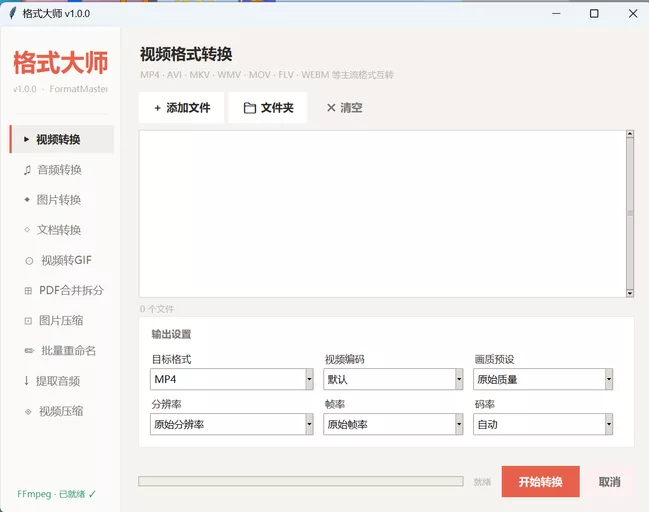Screen dimensions: 649x512
Task: Click the 默认 value in 视频编码 field
Action: [337, 379]
